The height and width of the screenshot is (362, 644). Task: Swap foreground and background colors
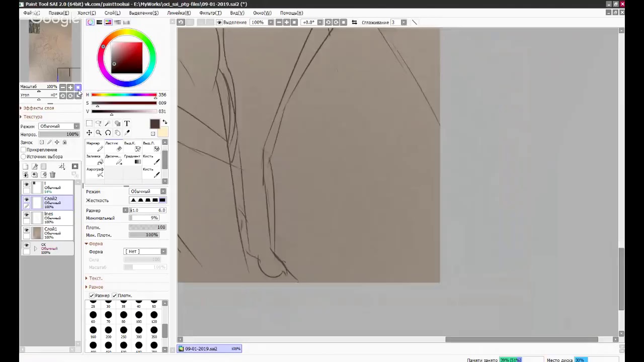[x=165, y=122]
